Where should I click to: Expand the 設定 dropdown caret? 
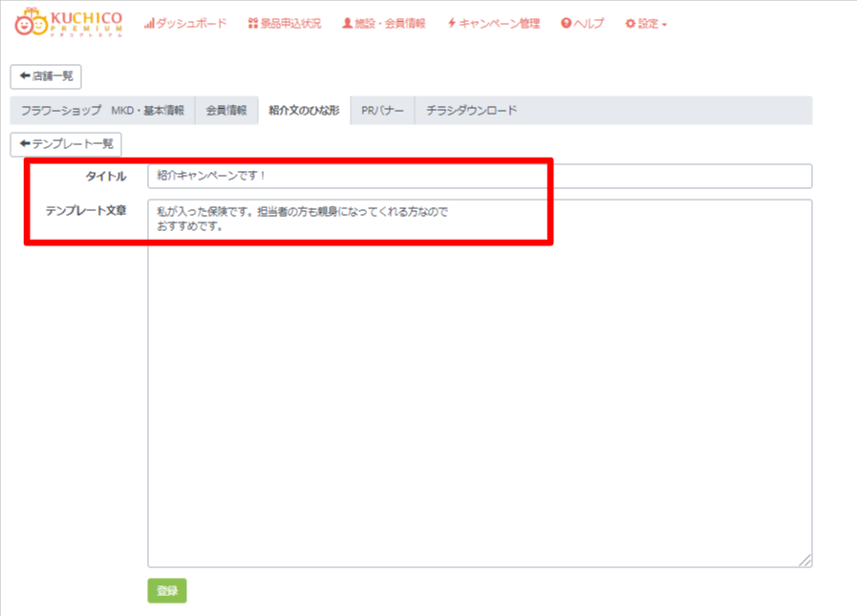[x=664, y=24]
